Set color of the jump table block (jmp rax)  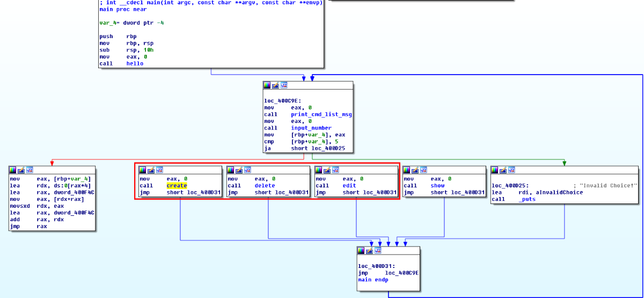coord(13,170)
